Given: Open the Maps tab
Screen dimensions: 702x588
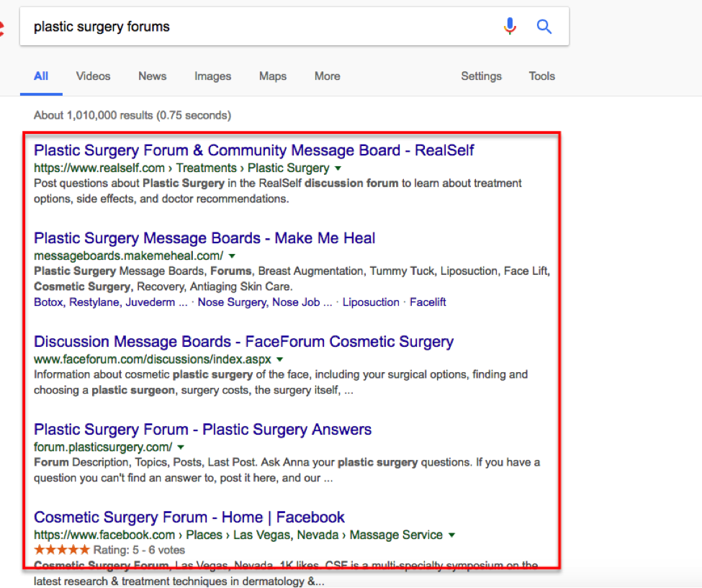Looking at the screenshot, I should tap(273, 76).
